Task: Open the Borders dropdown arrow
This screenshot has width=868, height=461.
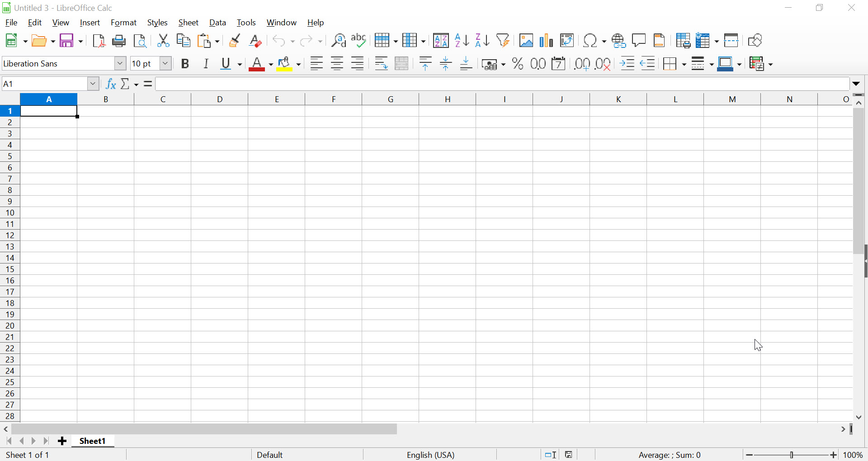Action: point(684,64)
